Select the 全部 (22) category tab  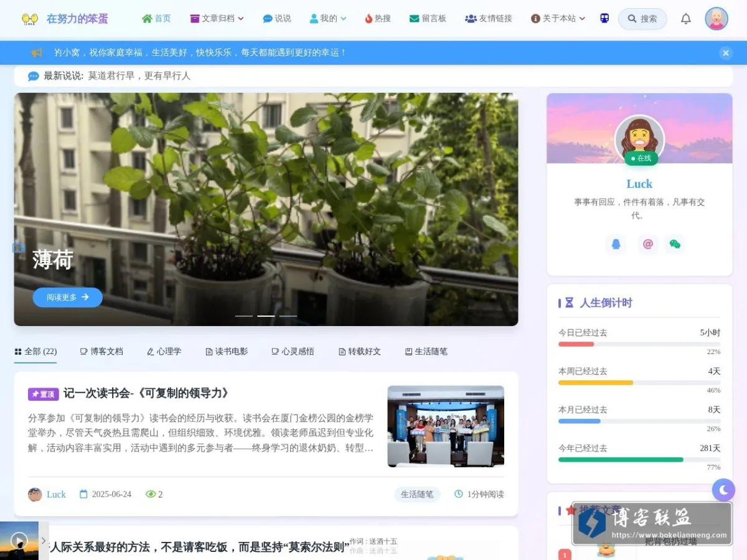(x=35, y=352)
